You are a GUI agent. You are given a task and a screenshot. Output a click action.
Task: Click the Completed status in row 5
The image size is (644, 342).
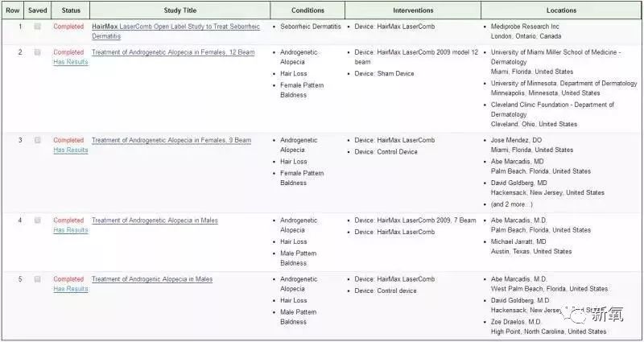pyautogui.click(x=68, y=278)
